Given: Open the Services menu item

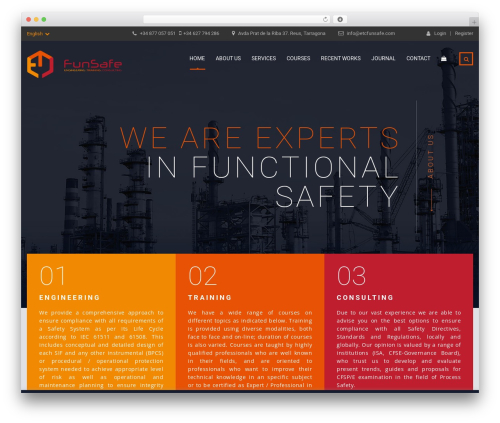Looking at the screenshot, I should (x=264, y=58).
